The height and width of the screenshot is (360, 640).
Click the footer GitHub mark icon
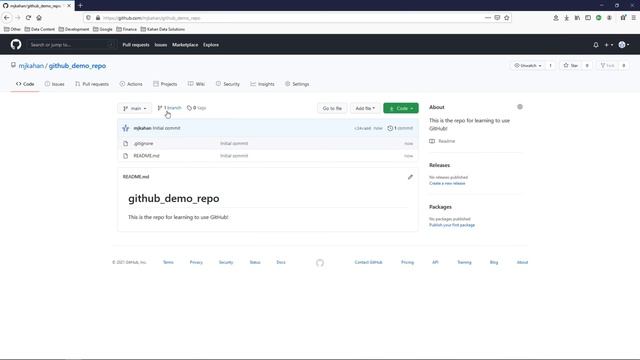pyautogui.click(x=320, y=263)
